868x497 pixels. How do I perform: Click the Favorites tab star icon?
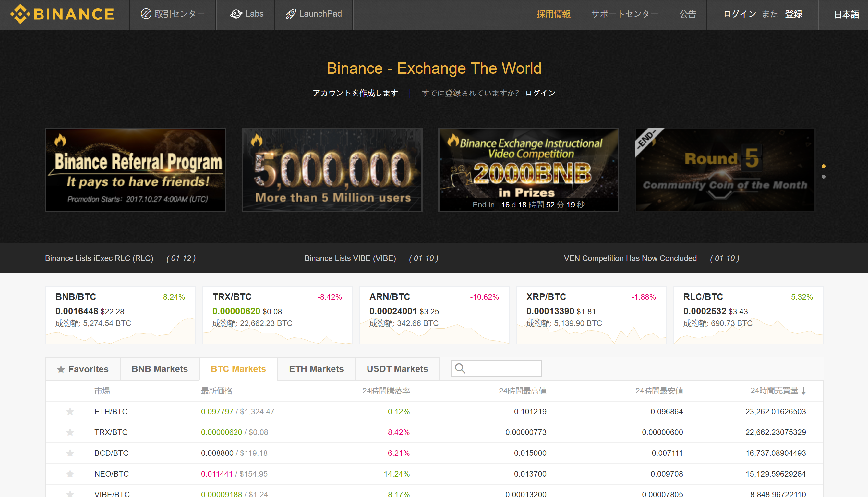pyautogui.click(x=61, y=369)
